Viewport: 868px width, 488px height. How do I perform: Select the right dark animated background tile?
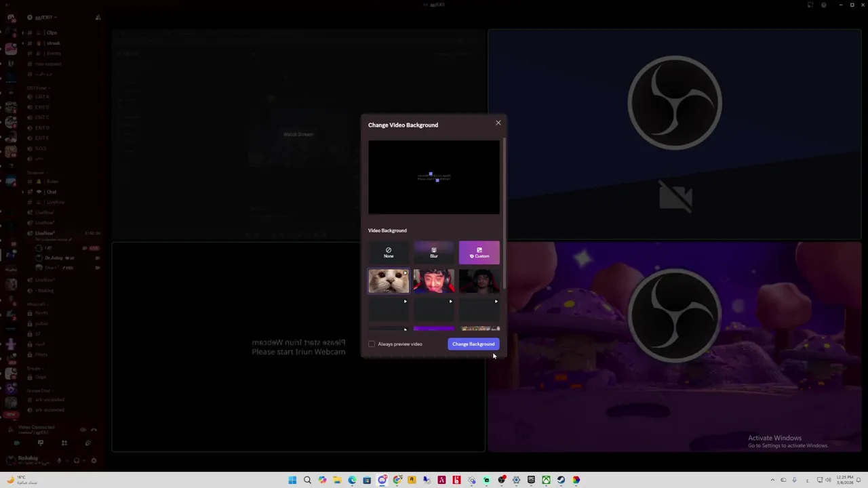[479, 309]
